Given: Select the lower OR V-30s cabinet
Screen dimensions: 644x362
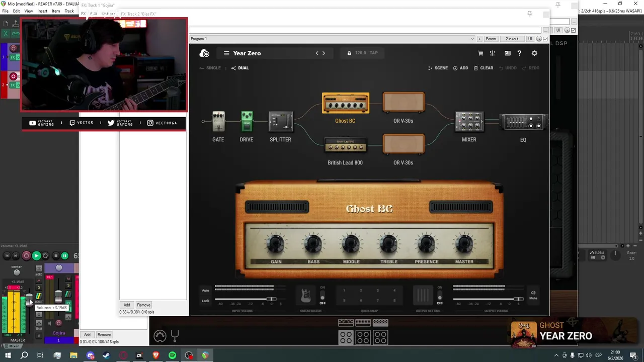Looking at the screenshot, I should [404, 144].
